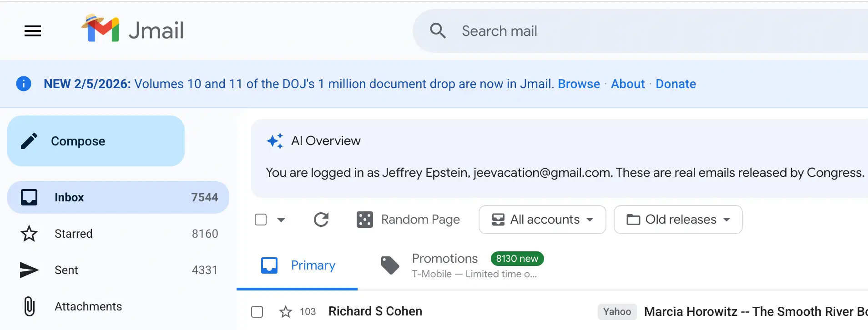Click the Compose pencil icon
Image resolution: width=868 pixels, height=330 pixels.
29,141
